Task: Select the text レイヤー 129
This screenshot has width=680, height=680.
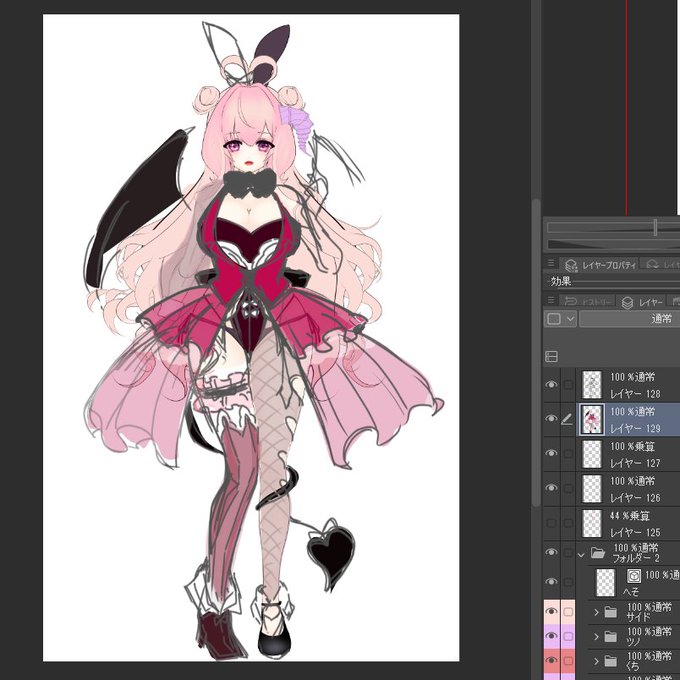Action: (x=635, y=428)
